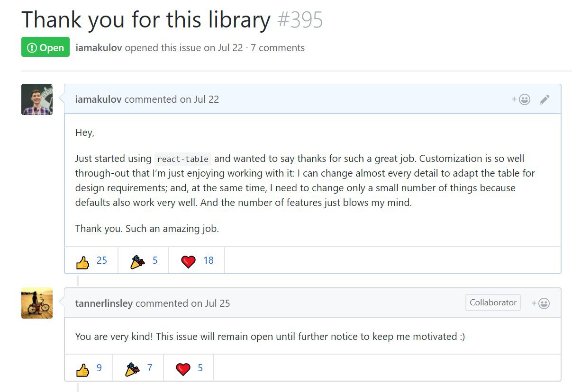Toggle party popper reaction with 7 votes

pyautogui.click(x=138, y=368)
